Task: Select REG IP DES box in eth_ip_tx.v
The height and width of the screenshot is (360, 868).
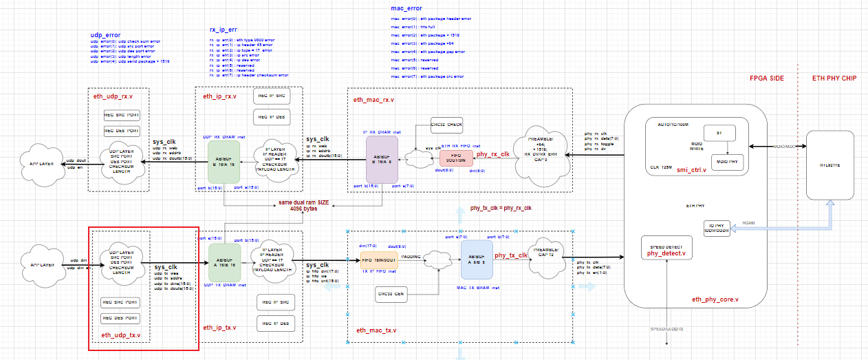Action: (274, 323)
